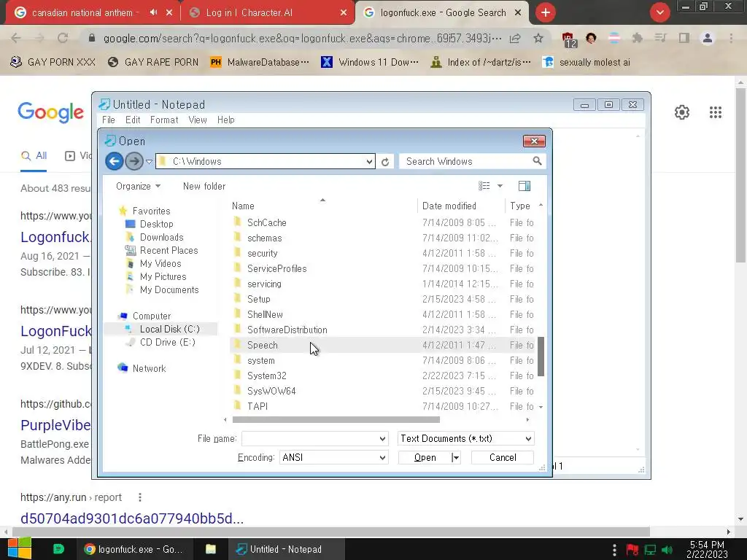Go back in the Open dialog

coord(115,161)
